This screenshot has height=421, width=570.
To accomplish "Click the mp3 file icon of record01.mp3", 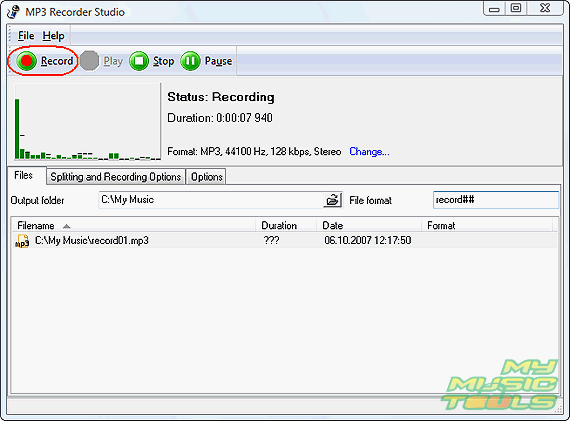I will click(22, 241).
